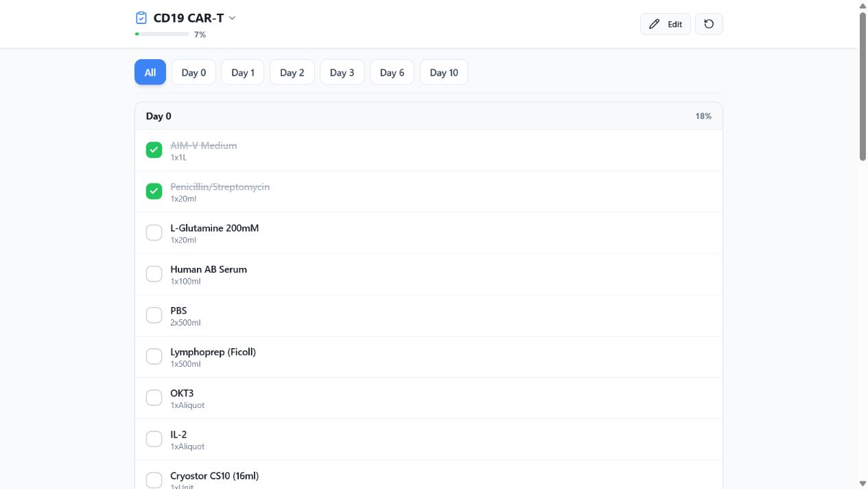Click the 18% Day 0 completion label
The image size is (868, 489).
703,116
